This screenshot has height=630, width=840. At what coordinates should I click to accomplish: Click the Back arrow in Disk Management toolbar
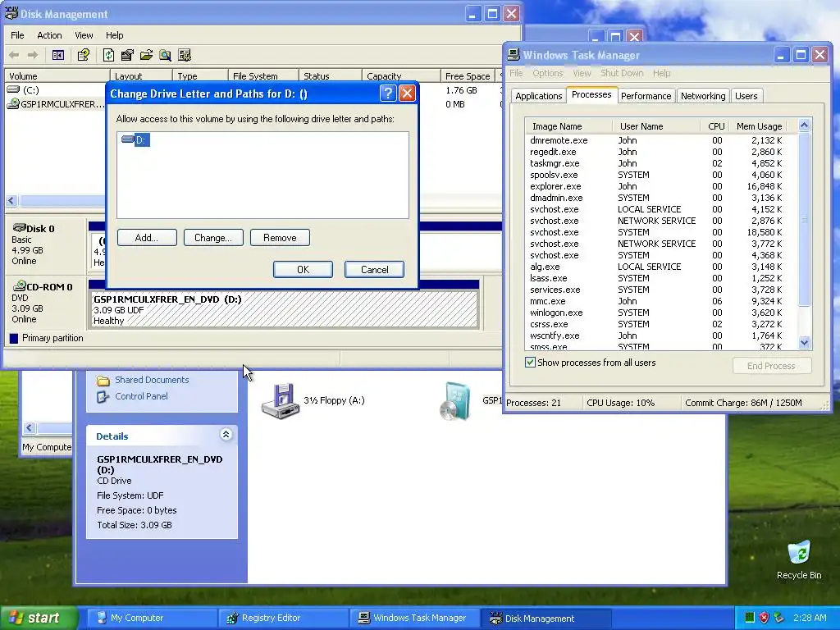coord(15,55)
